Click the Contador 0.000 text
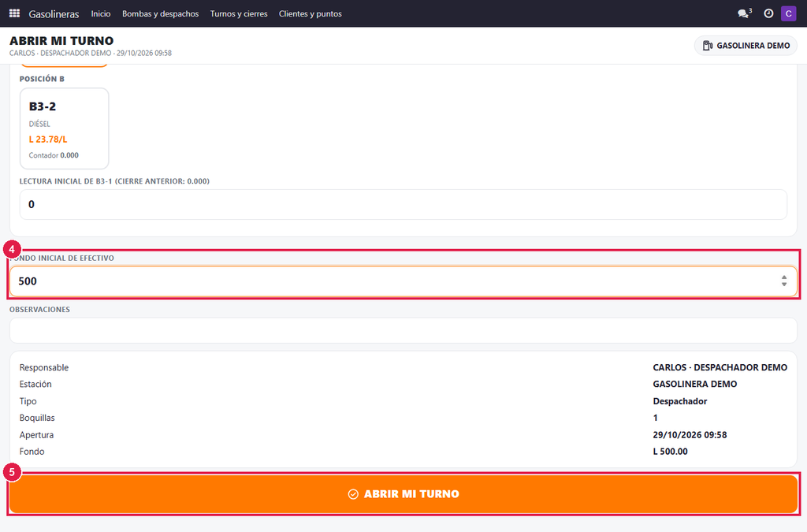807x532 pixels. pyautogui.click(x=54, y=155)
